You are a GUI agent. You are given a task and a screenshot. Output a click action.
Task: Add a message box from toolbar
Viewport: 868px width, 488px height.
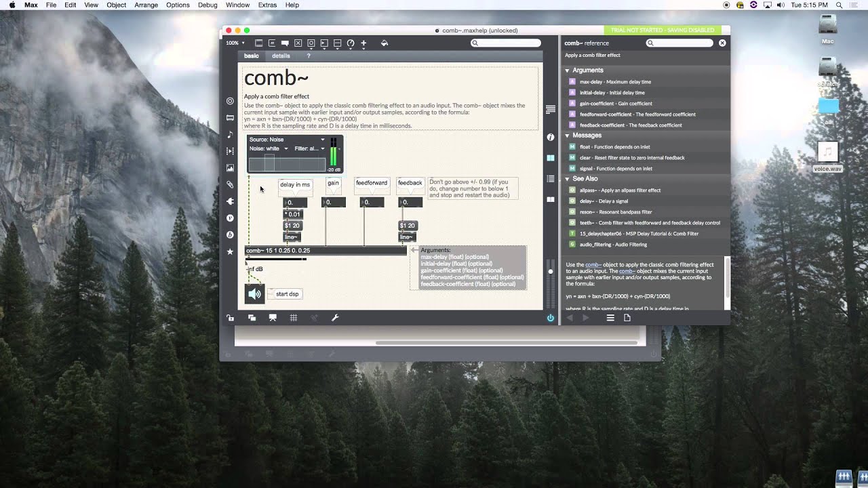tap(272, 43)
